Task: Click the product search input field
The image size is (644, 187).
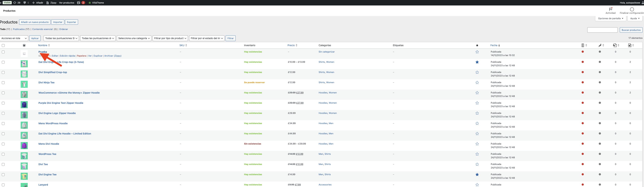Action: click(x=602, y=30)
